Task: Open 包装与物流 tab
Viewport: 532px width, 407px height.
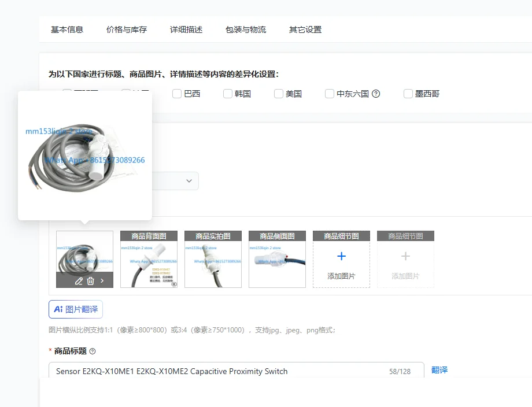Action: 246,29
